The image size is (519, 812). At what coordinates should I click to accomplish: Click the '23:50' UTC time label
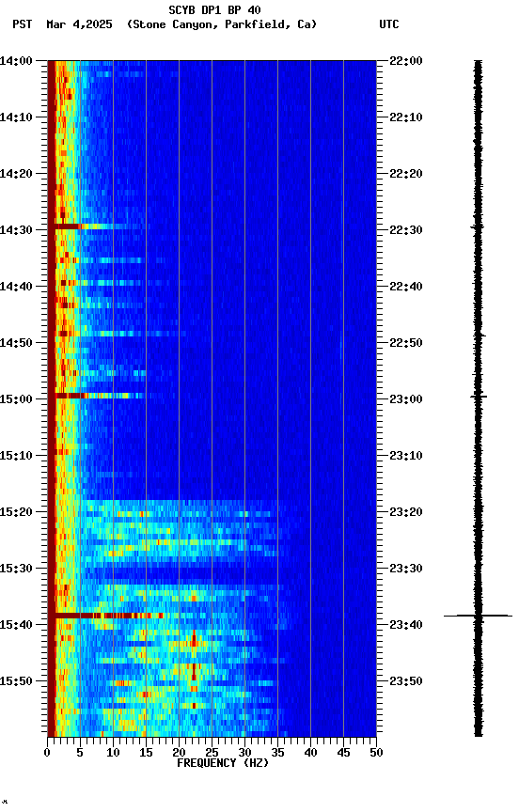coord(406,681)
